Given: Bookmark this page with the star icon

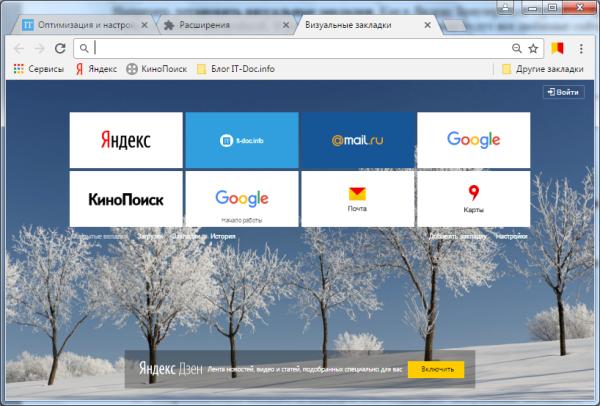Looking at the screenshot, I should coord(533,48).
